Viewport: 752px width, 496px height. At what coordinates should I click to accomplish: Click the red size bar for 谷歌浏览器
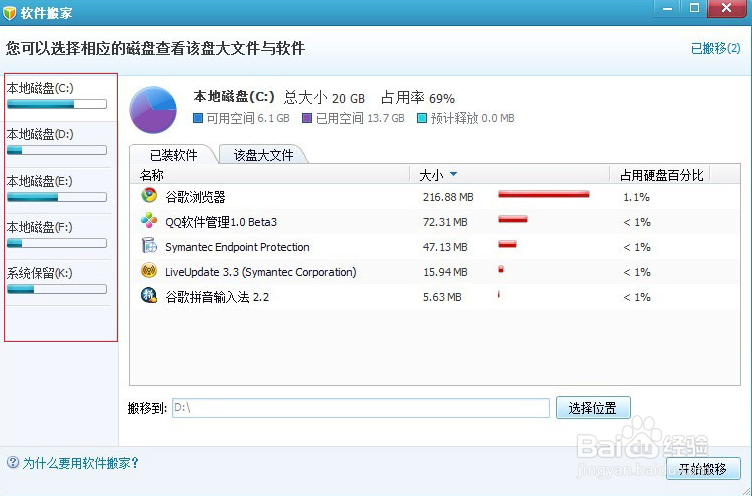point(544,194)
